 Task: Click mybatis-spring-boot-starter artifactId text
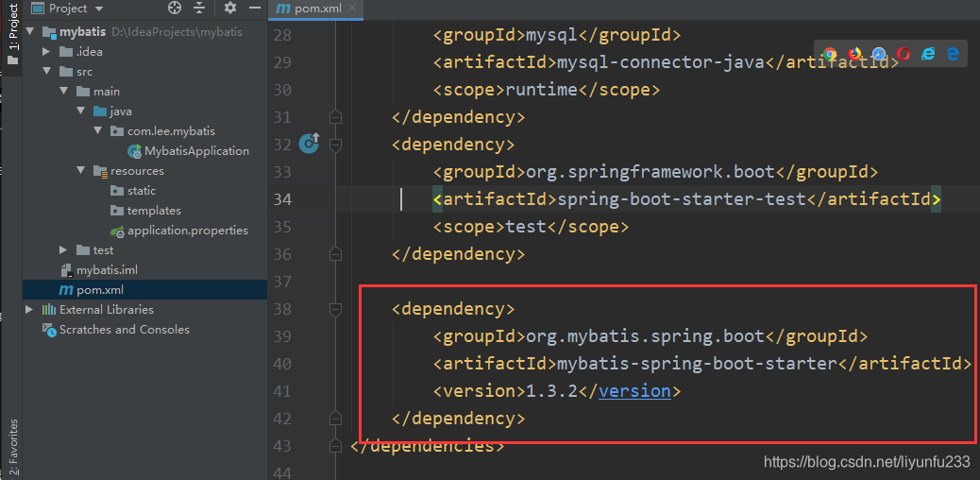[696, 364]
